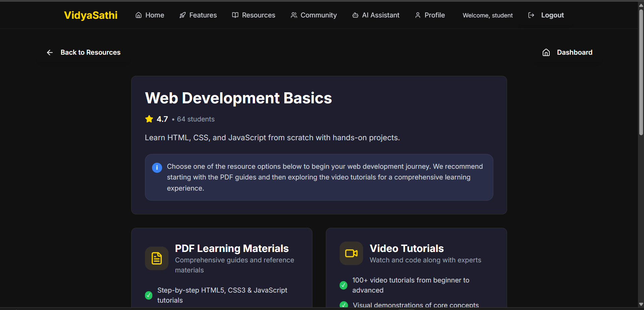The height and width of the screenshot is (310, 644).
Task: Click the Resources book icon
Action: tap(235, 15)
